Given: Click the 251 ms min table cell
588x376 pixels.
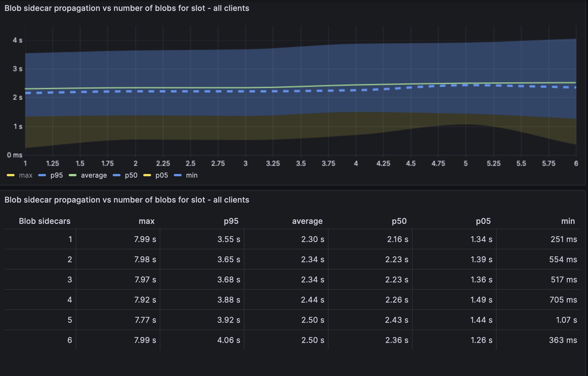Looking at the screenshot, I should 564,239.
